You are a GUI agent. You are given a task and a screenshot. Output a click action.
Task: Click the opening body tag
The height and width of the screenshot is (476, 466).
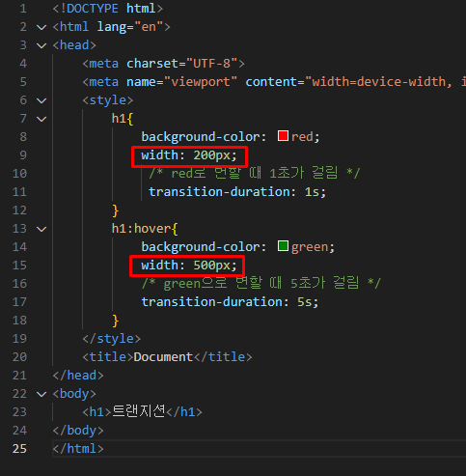pos(74,394)
